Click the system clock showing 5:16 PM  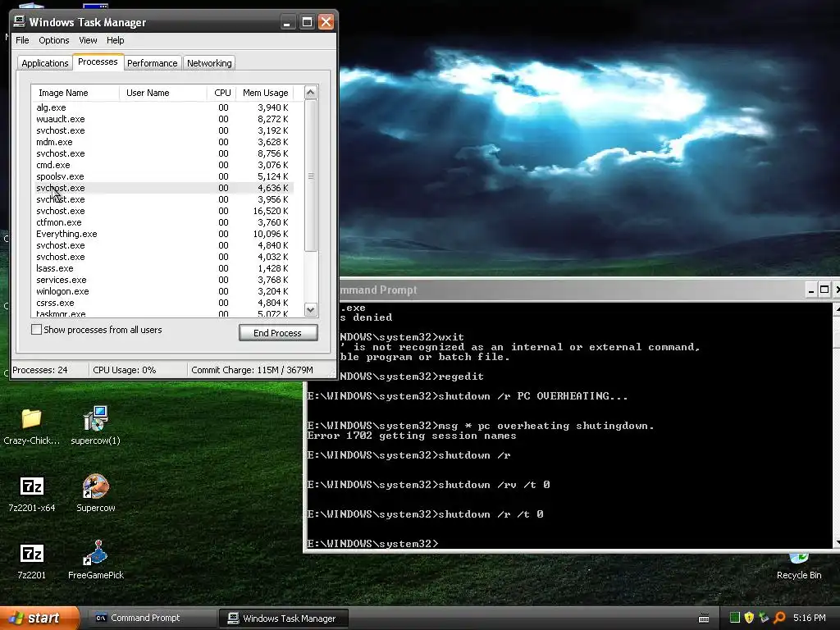click(x=810, y=618)
